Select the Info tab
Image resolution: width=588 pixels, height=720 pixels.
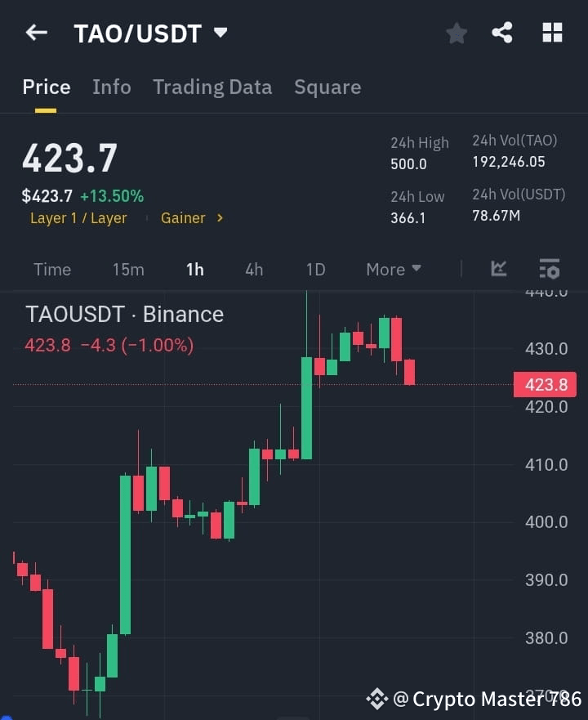point(112,87)
